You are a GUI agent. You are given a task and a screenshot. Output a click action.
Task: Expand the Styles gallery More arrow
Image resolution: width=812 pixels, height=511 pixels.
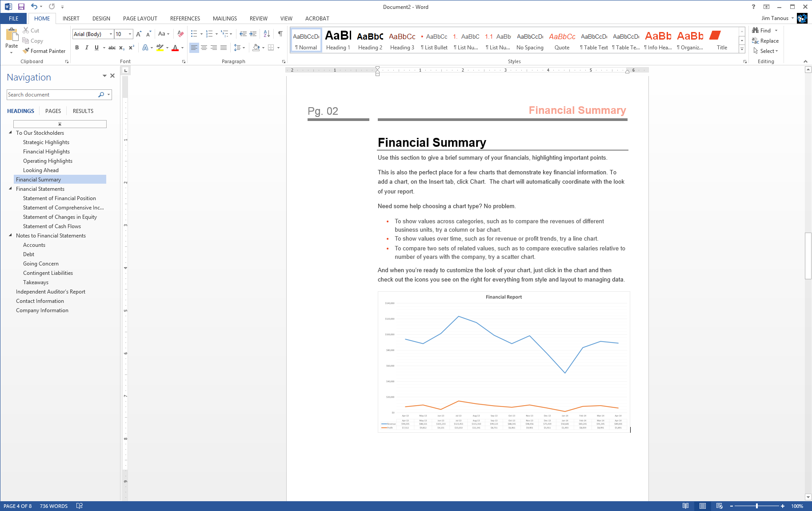(742, 49)
